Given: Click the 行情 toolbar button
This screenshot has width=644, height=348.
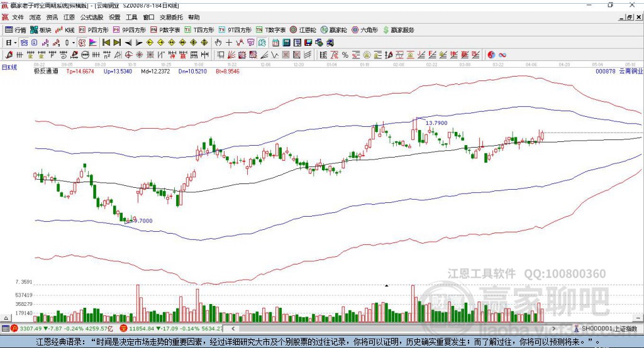Looking at the screenshot, I should click(15, 30).
